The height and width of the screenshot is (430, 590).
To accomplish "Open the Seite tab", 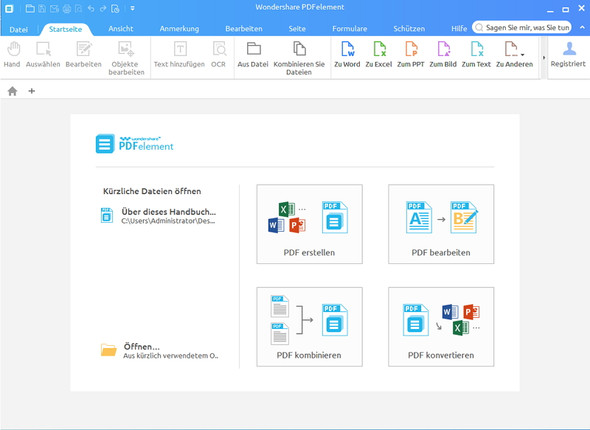I will click(297, 29).
